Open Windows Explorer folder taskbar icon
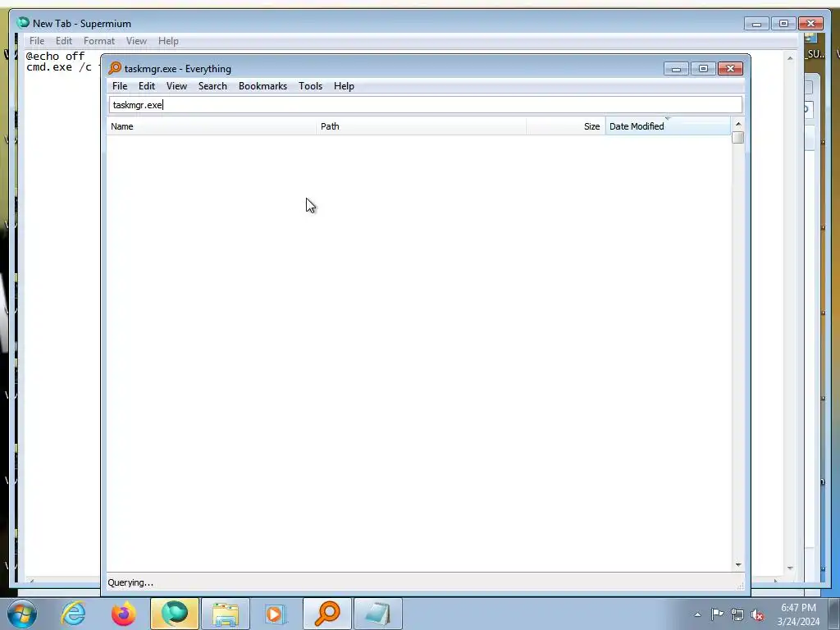 [x=226, y=614]
